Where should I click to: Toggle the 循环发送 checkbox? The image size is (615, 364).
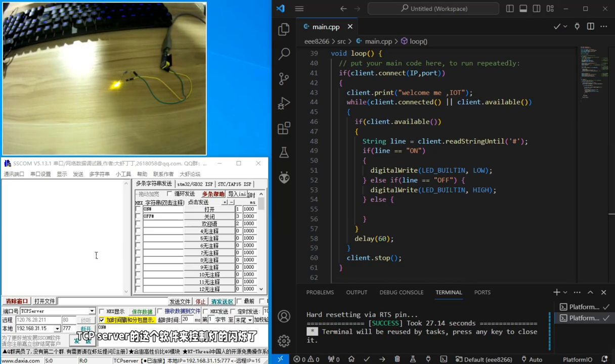[x=169, y=194]
